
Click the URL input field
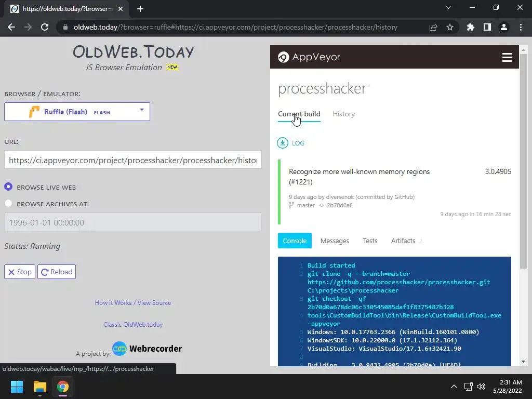(x=133, y=160)
